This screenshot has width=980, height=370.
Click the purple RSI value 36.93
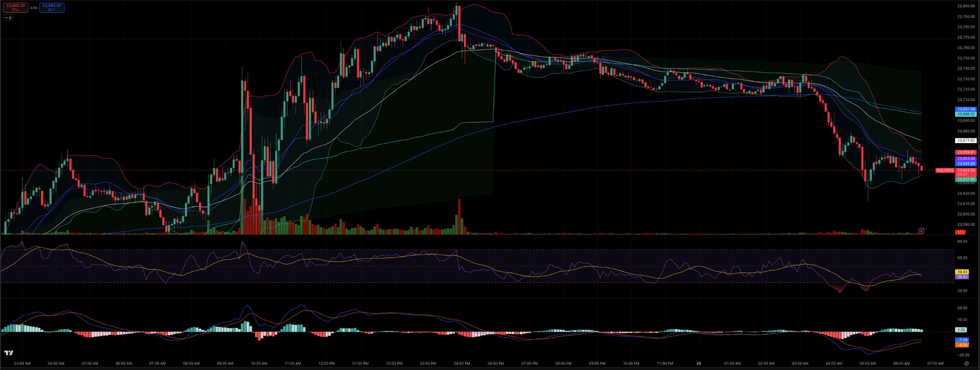[962, 277]
